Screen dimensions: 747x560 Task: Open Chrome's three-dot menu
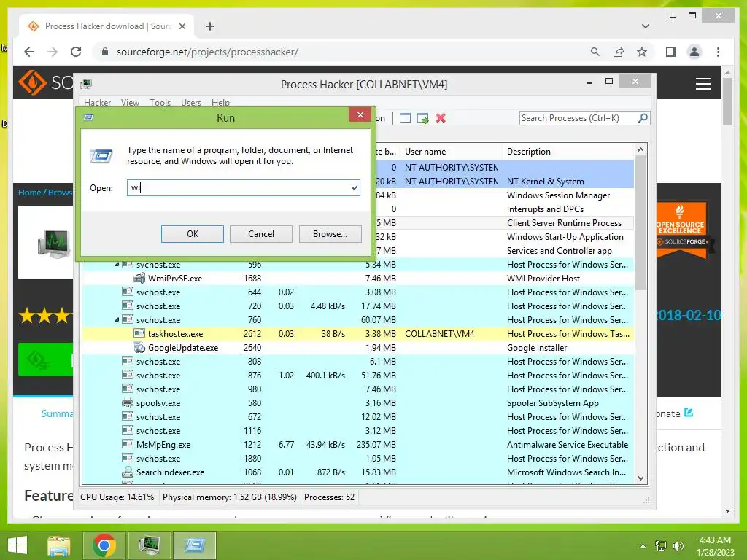click(x=718, y=52)
